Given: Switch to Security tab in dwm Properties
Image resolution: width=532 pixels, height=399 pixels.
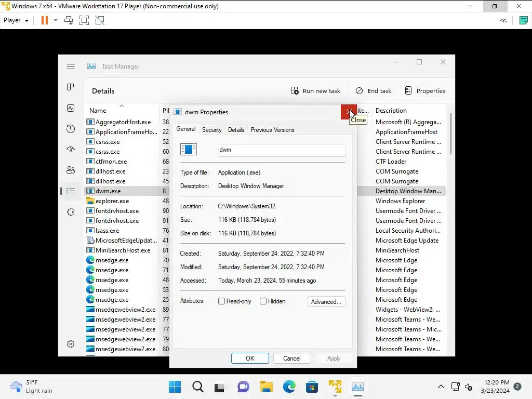Looking at the screenshot, I should click(x=212, y=130).
